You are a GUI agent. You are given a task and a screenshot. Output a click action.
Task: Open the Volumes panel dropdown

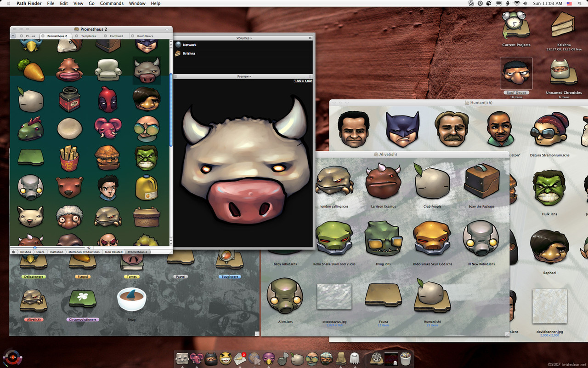point(244,38)
